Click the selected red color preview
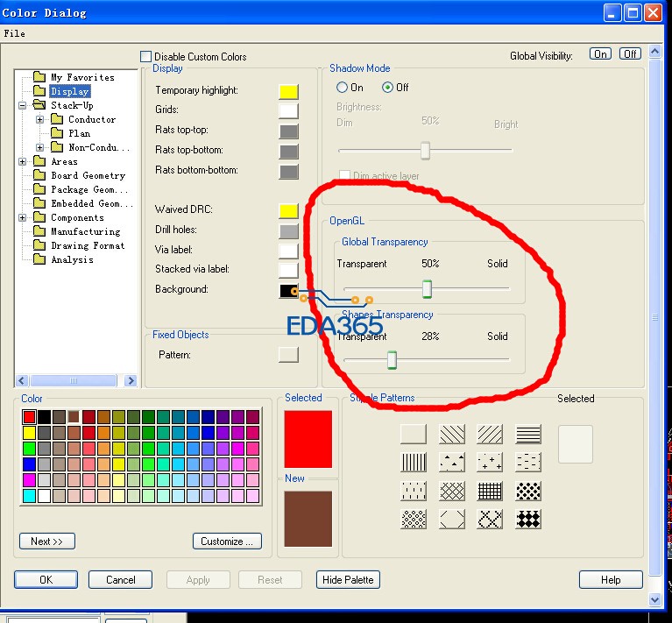Image resolution: width=672 pixels, height=623 pixels. tap(308, 439)
